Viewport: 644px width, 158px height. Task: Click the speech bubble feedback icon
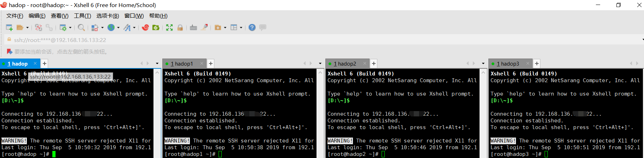263,28
